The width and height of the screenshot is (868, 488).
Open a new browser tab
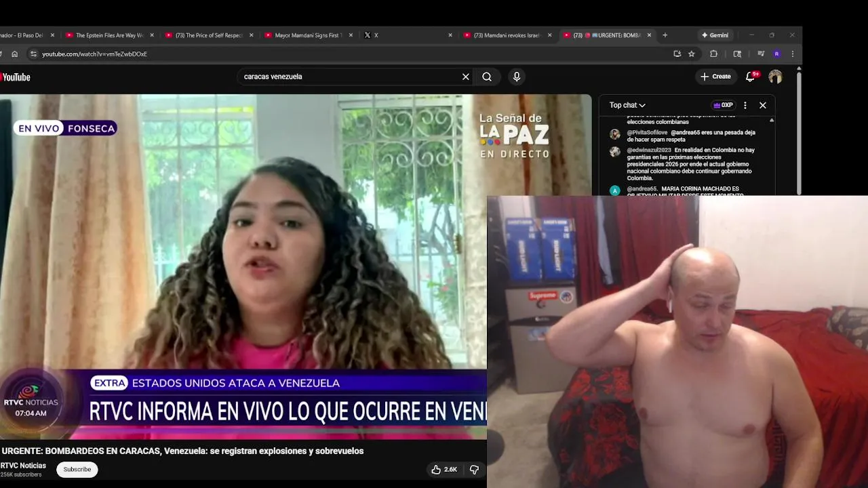click(665, 35)
